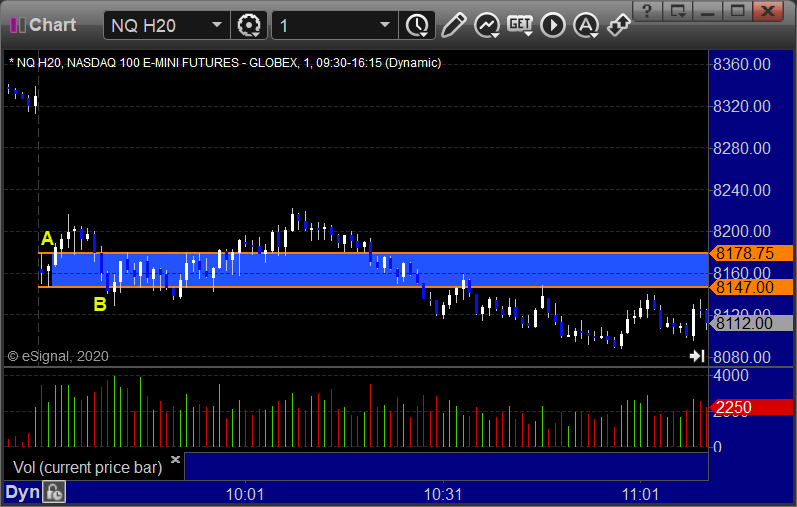Image resolution: width=797 pixels, height=507 pixels.
Task: Click the chart title NQ H20 NASDAQ text
Action: click(x=225, y=63)
